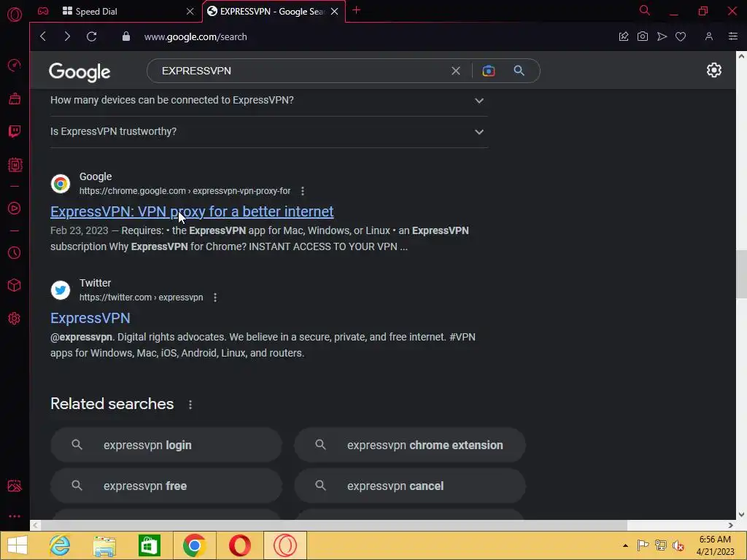Open sidebar three-dots setup menu
Screen dimensions: 747x560
click(15, 516)
